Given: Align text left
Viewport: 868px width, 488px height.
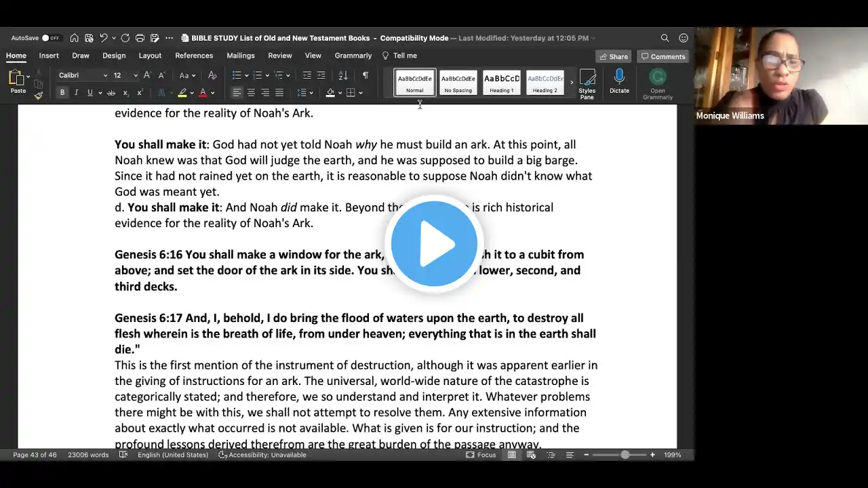Looking at the screenshot, I should tap(237, 93).
